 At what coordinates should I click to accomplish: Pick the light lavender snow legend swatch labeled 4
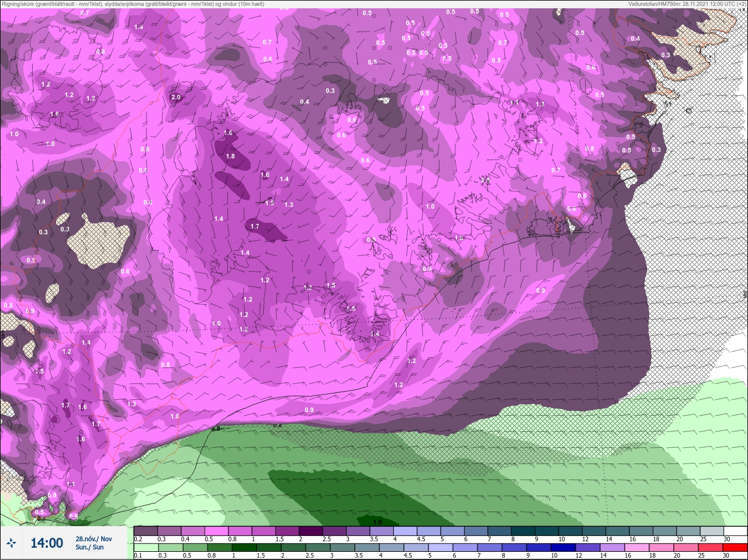point(405,530)
